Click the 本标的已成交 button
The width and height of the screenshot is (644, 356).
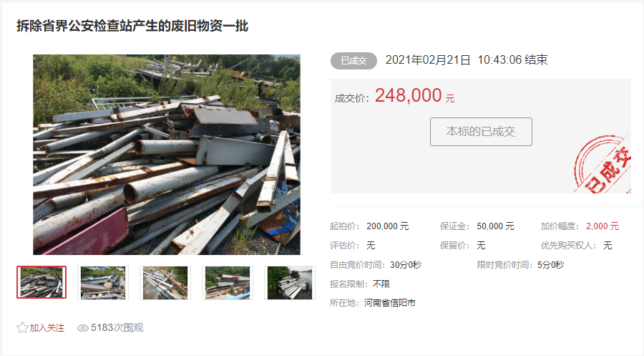(x=481, y=132)
